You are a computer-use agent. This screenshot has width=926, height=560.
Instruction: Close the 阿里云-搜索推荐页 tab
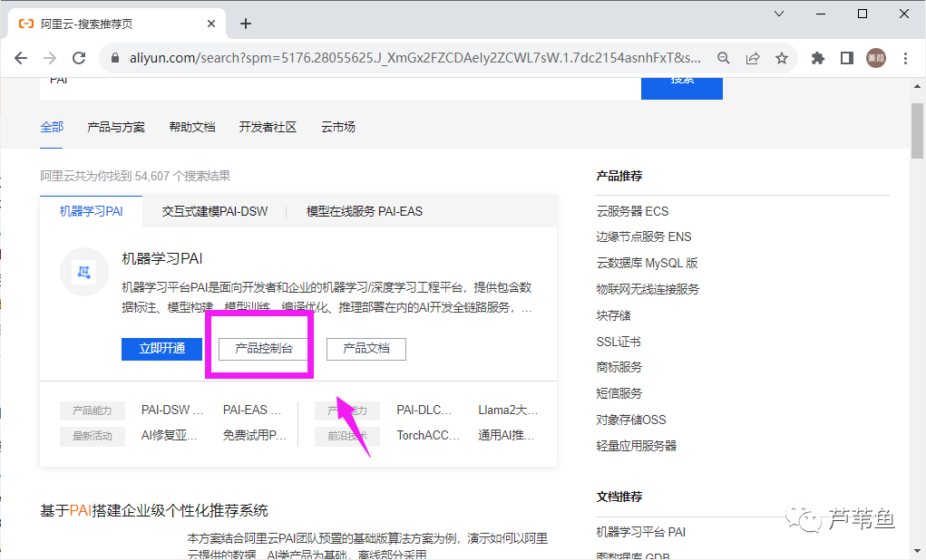coord(211,24)
